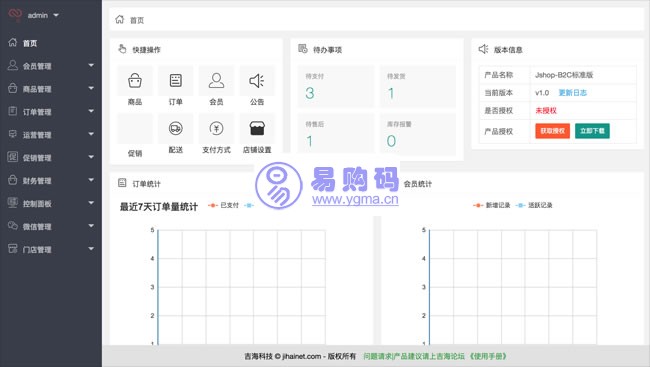Click the 版本信息 speaker icon

coord(483,49)
